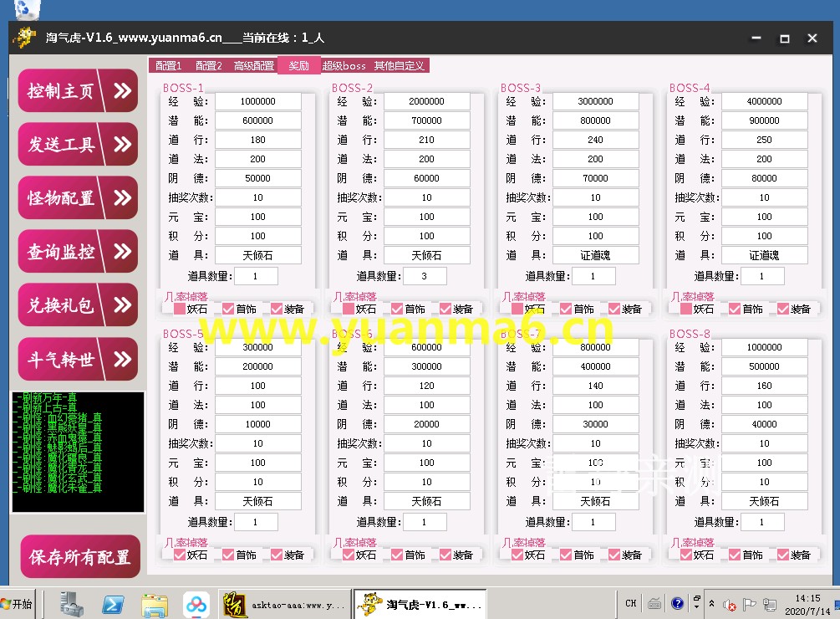Viewport: 840px width, 619px height.
Task: Click BOSS-1 经验 field showing 1000000
Action: tap(257, 101)
